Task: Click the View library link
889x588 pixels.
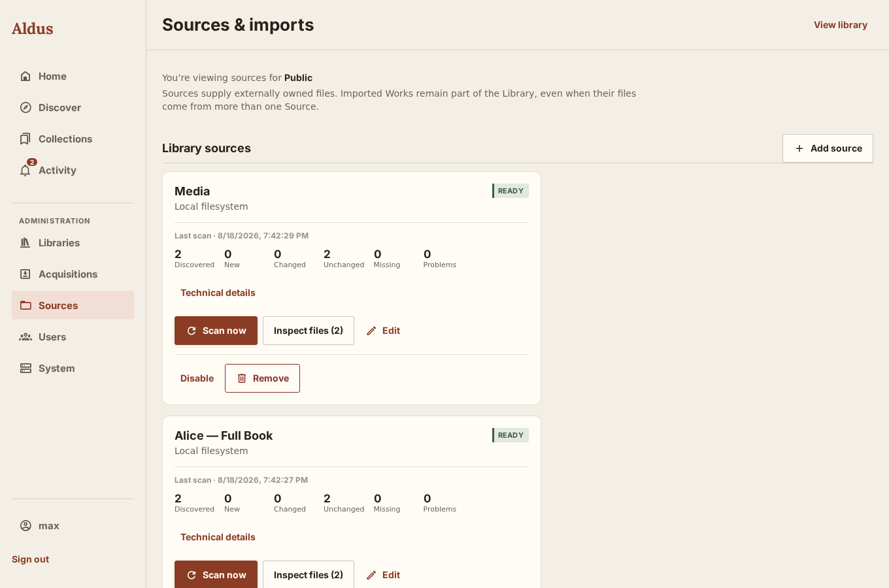Action: tap(841, 25)
